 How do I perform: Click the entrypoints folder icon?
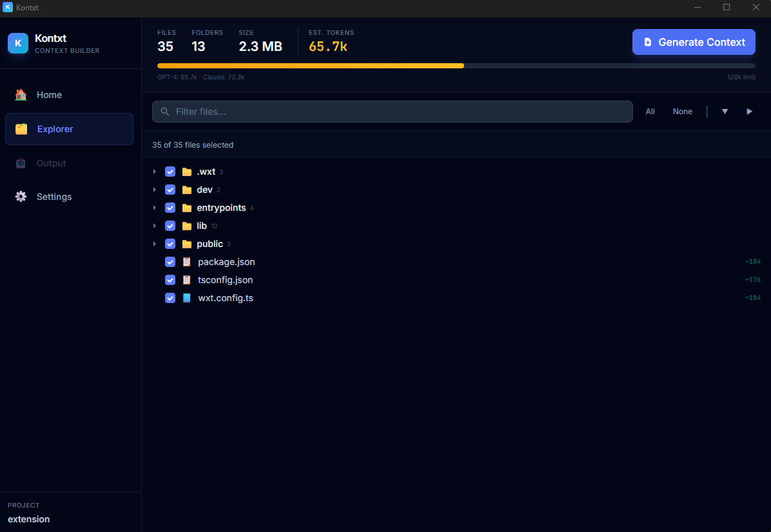pyautogui.click(x=187, y=208)
